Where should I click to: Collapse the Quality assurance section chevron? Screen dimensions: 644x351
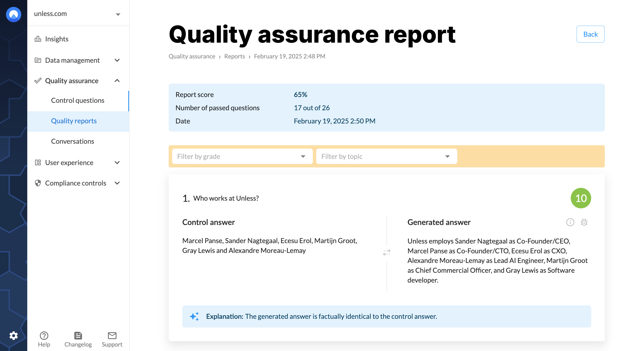coord(117,81)
